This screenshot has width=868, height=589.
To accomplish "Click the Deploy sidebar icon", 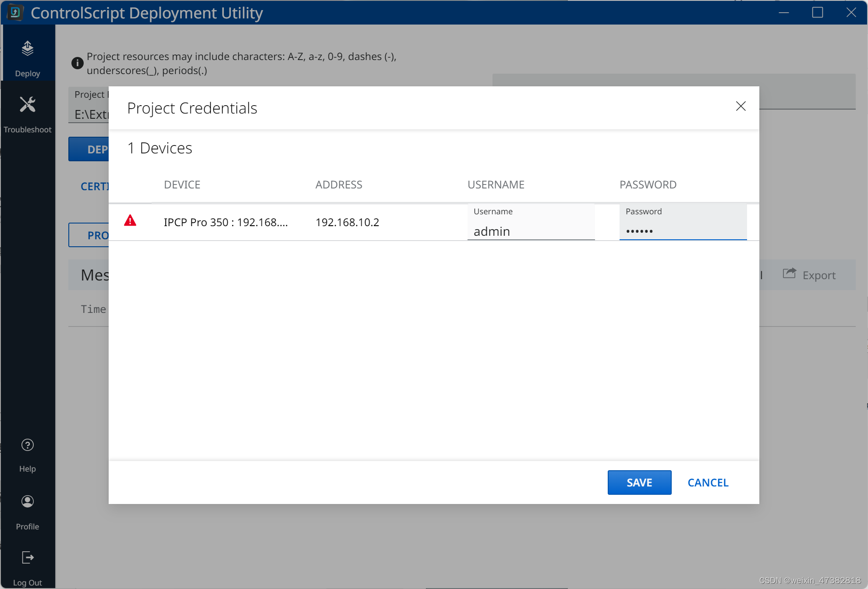I will tap(28, 49).
